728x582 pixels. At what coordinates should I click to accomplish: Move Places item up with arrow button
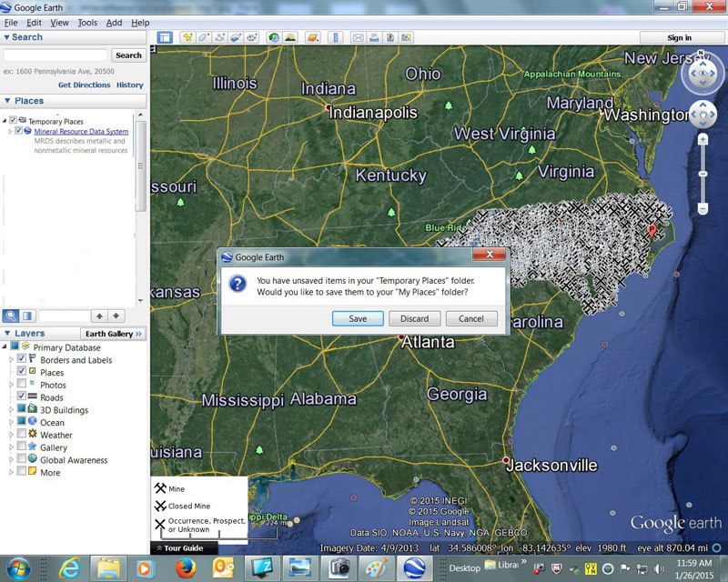99,316
